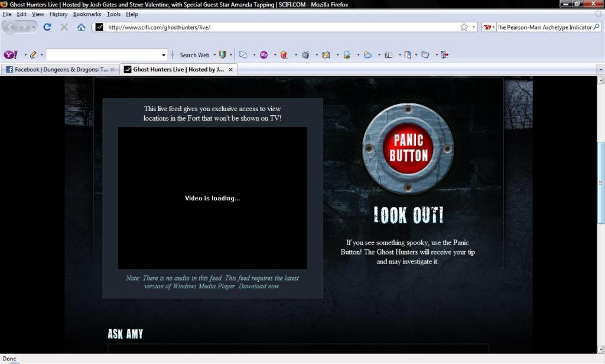The image size is (605, 364).
Task: Open the URL bar history dropdown arrow
Action: (474, 27)
